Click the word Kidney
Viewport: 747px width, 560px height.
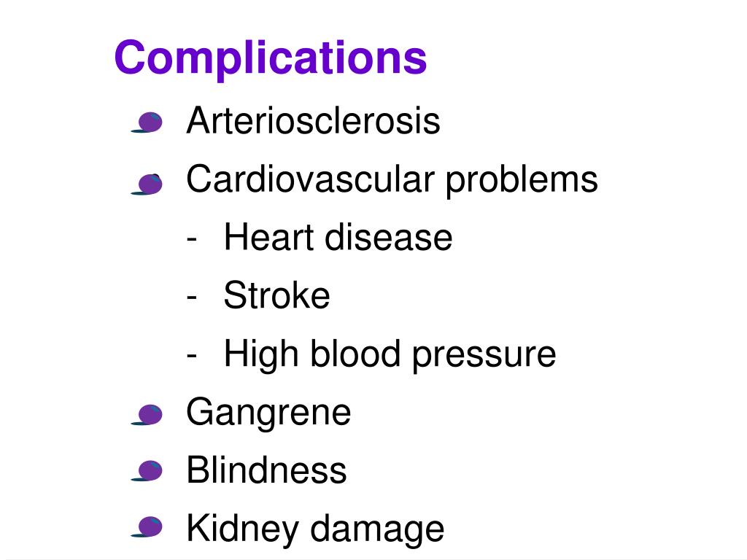click(242, 530)
